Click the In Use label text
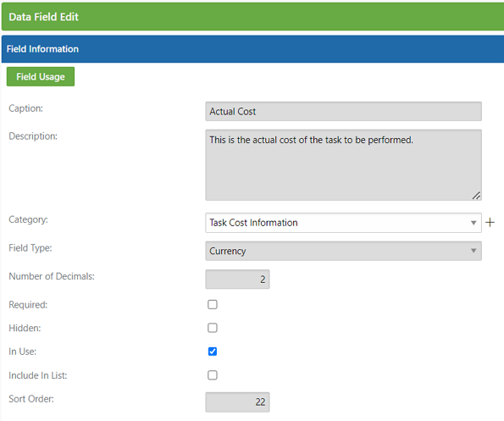The image size is (504, 421). tap(23, 352)
